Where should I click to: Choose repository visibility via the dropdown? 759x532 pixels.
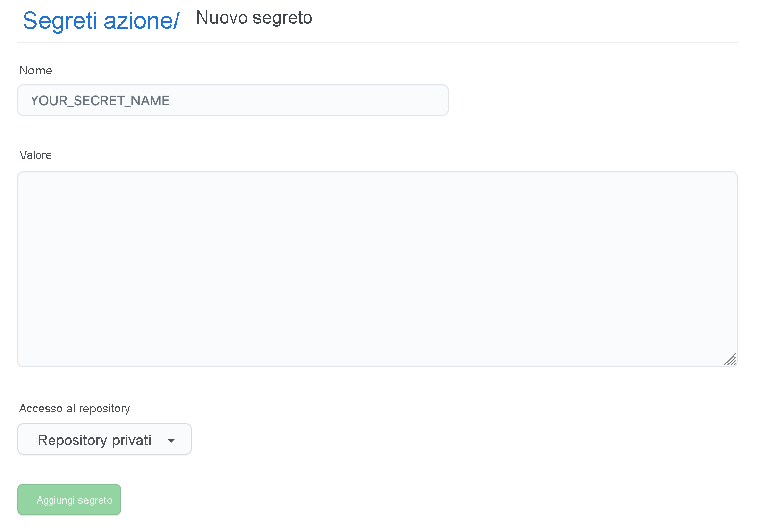tap(104, 439)
